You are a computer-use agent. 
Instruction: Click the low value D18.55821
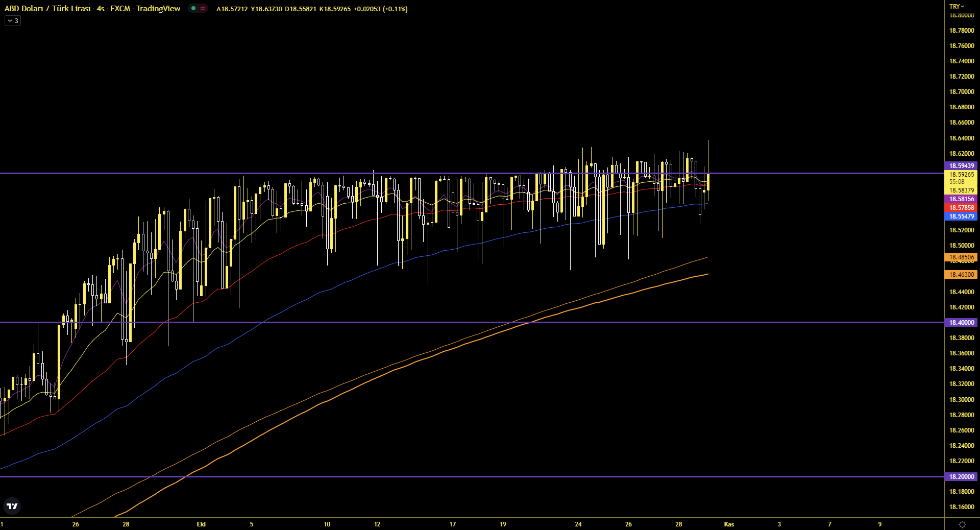tap(301, 9)
